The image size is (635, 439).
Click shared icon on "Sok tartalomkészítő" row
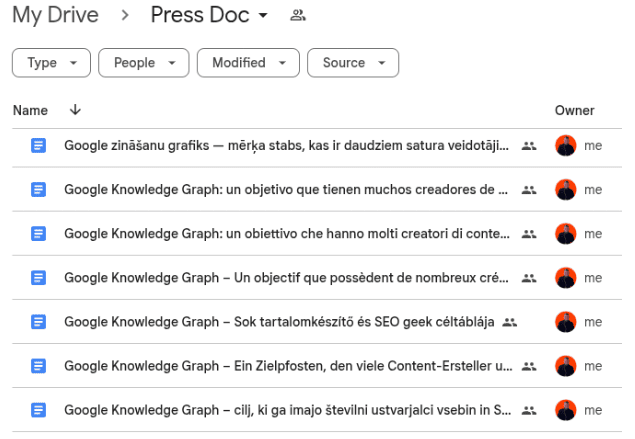pyautogui.click(x=509, y=322)
